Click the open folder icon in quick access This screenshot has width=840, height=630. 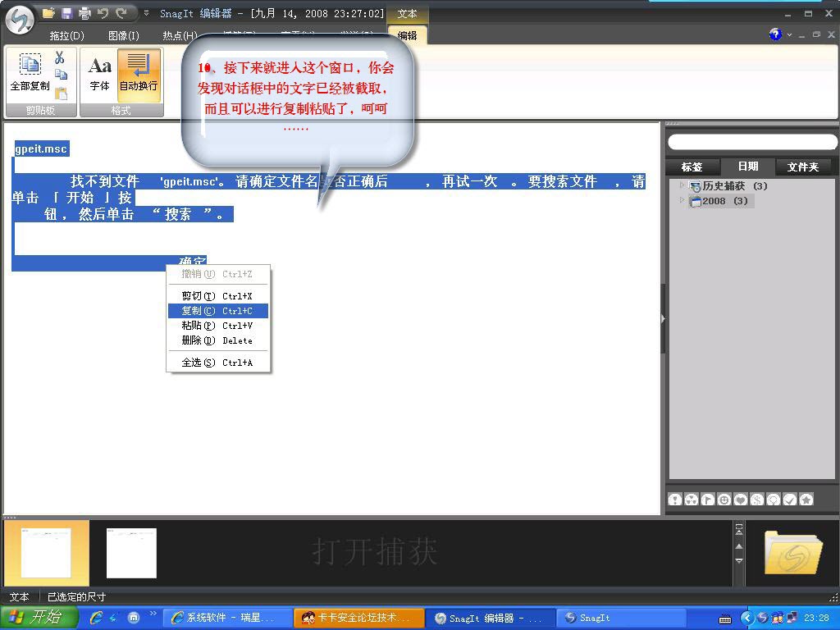(48, 13)
